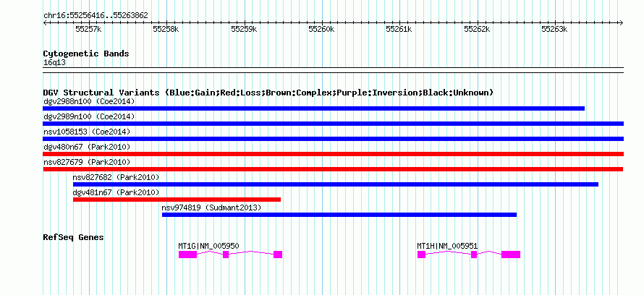This screenshot has height=295, width=644.
Task: Select the first (leftmost) exon of MT1H
Action: pyautogui.click(x=421, y=255)
